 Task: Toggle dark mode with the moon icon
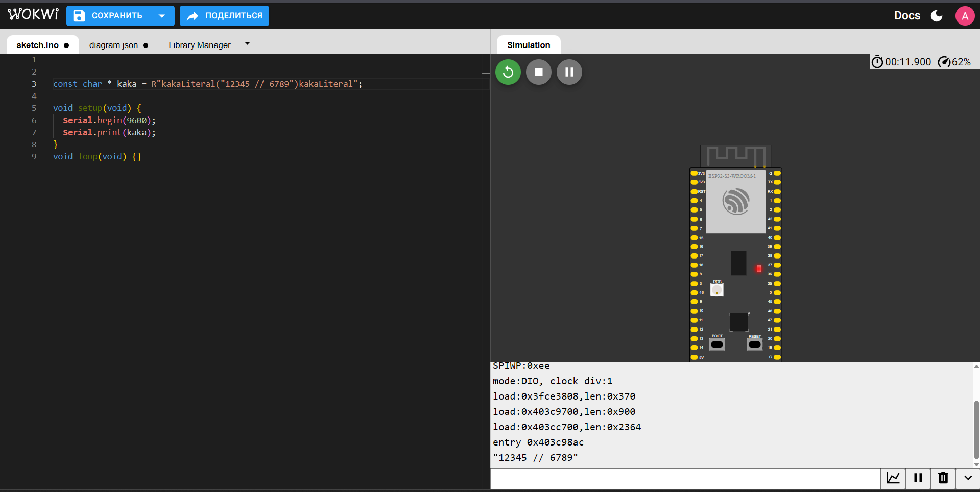pyautogui.click(x=937, y=16)
